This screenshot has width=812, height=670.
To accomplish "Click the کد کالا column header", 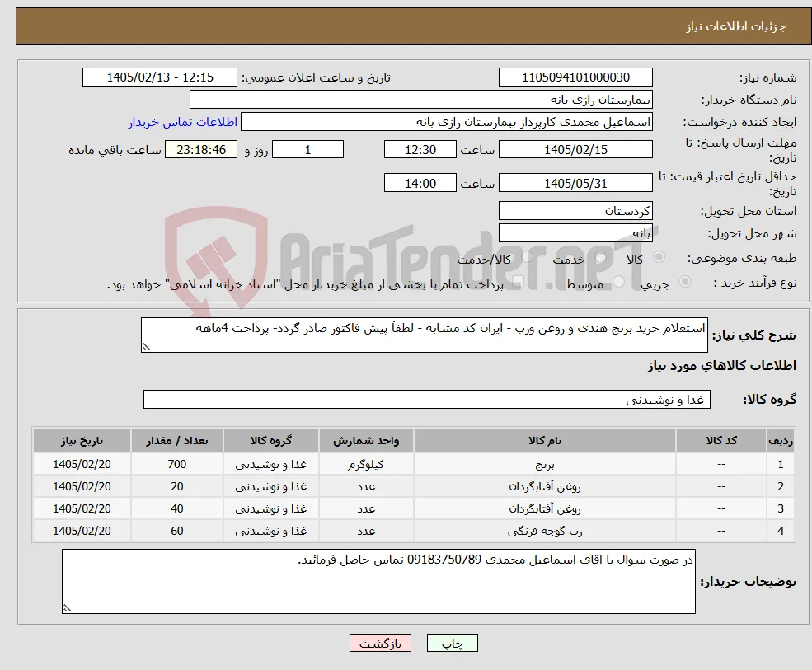I will pyautogui.click(x=721, y=440).
